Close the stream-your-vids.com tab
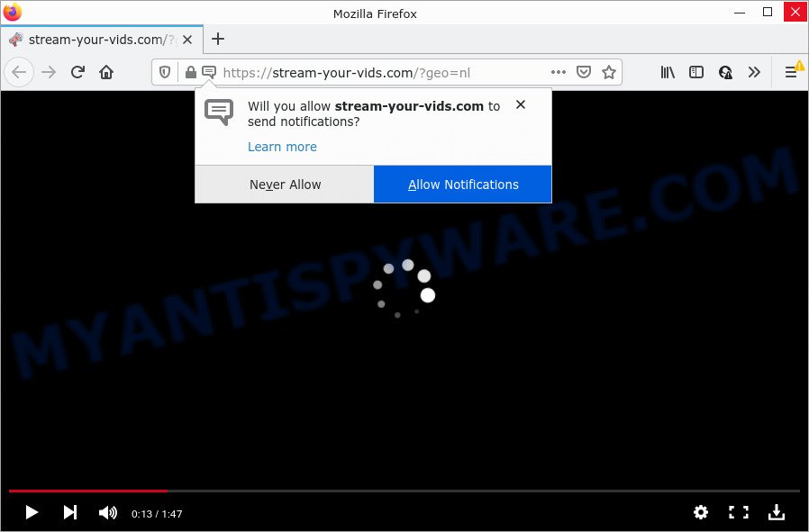 [187, 40]
